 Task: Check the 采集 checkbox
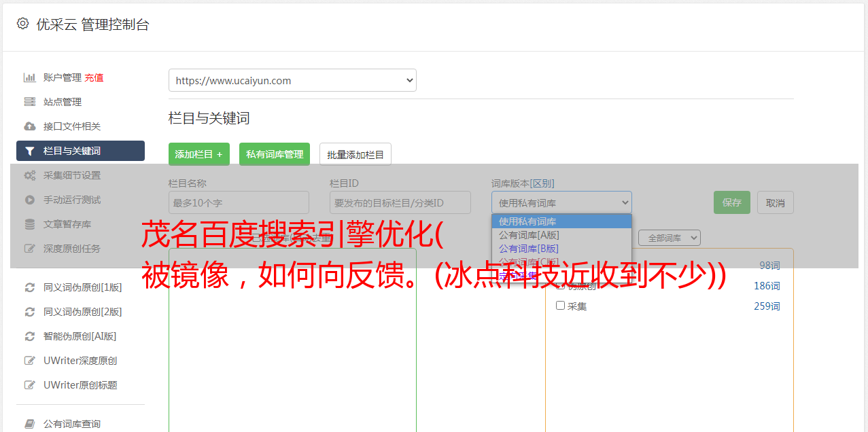(x=561, y=306)
